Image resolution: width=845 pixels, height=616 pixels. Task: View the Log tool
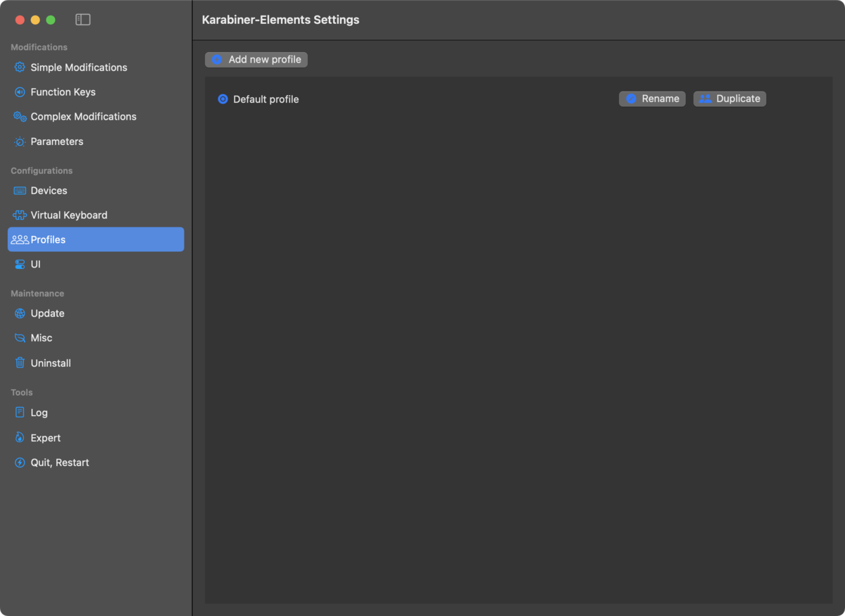coord(96,413)
